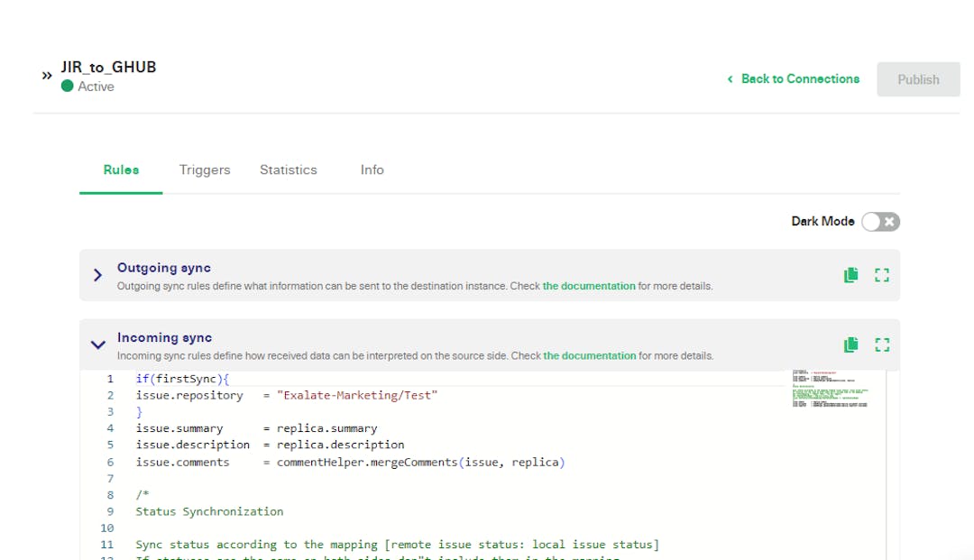
Task: Copy the Outgoing sync rules to clipboard
Action: click(850, 274)
